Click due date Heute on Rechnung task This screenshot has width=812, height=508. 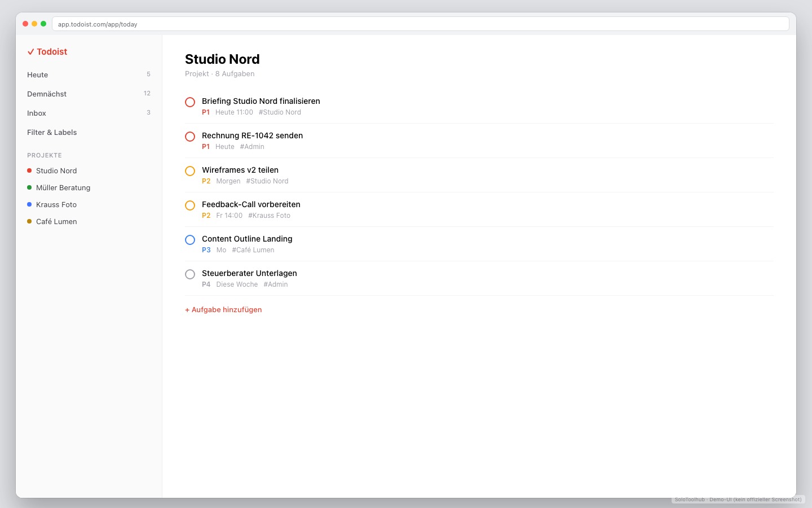tap(225, 147)
